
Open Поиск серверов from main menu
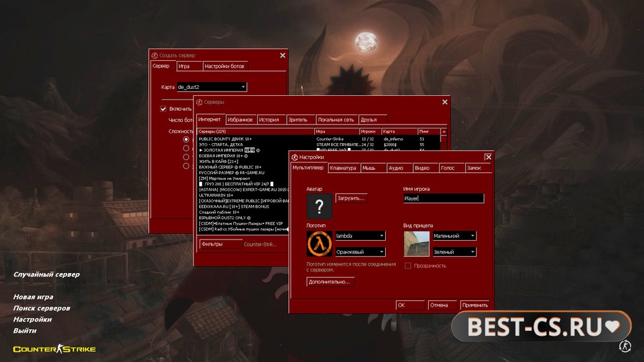pos(42,308)
